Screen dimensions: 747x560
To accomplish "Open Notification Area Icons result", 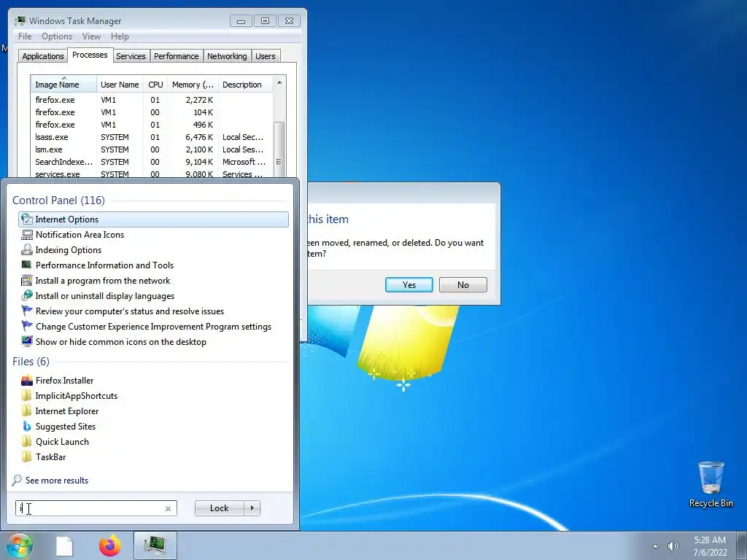I will (x=153, y=234).
